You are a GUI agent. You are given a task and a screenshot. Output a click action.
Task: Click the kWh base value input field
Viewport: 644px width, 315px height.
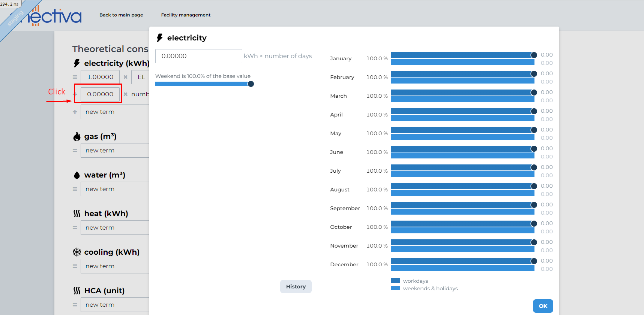pyautogui.click(x=198, y=56)
